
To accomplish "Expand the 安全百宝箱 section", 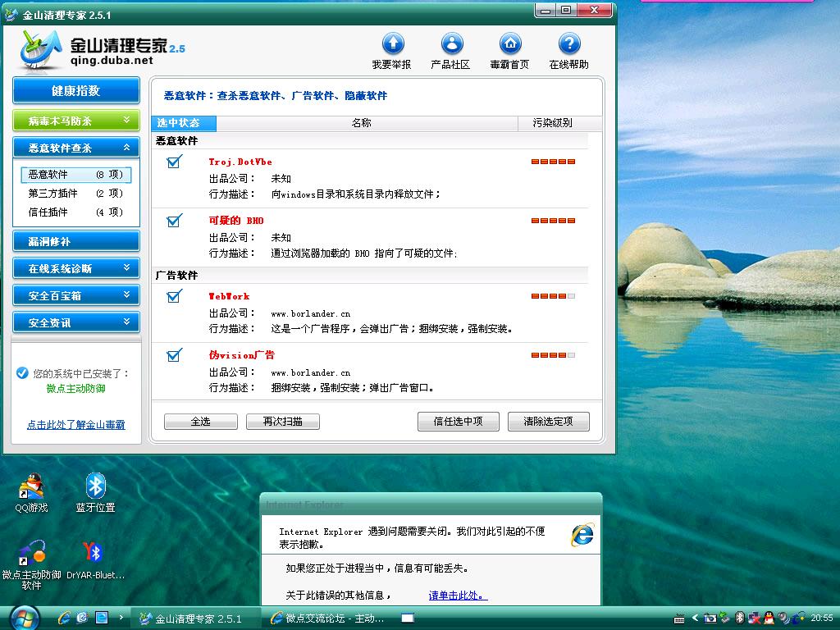I will coord(76,295).
